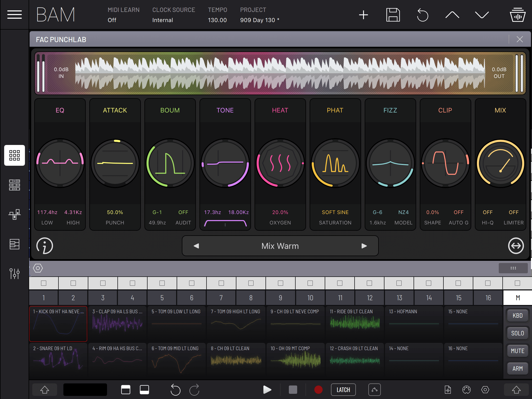Screen dimensions: 532x399
Task: Open the routing blocks view in sidebar
Action: coord(15,215)
